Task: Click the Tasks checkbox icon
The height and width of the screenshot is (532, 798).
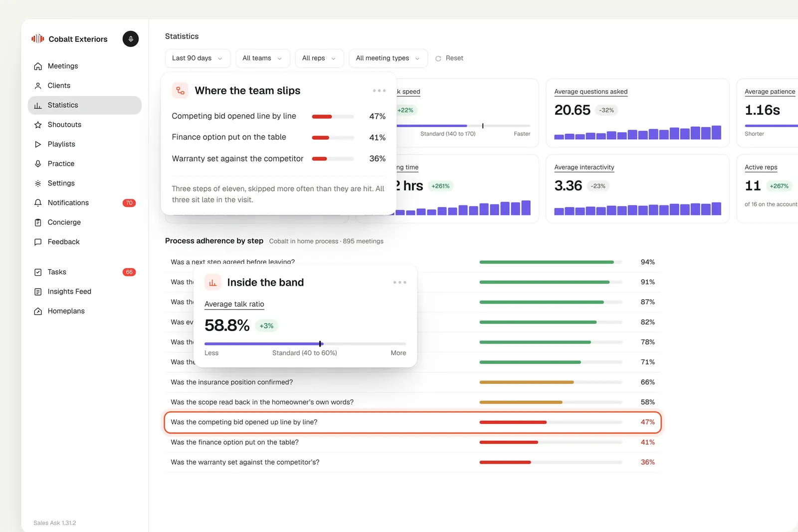Action: coord(38,272)
